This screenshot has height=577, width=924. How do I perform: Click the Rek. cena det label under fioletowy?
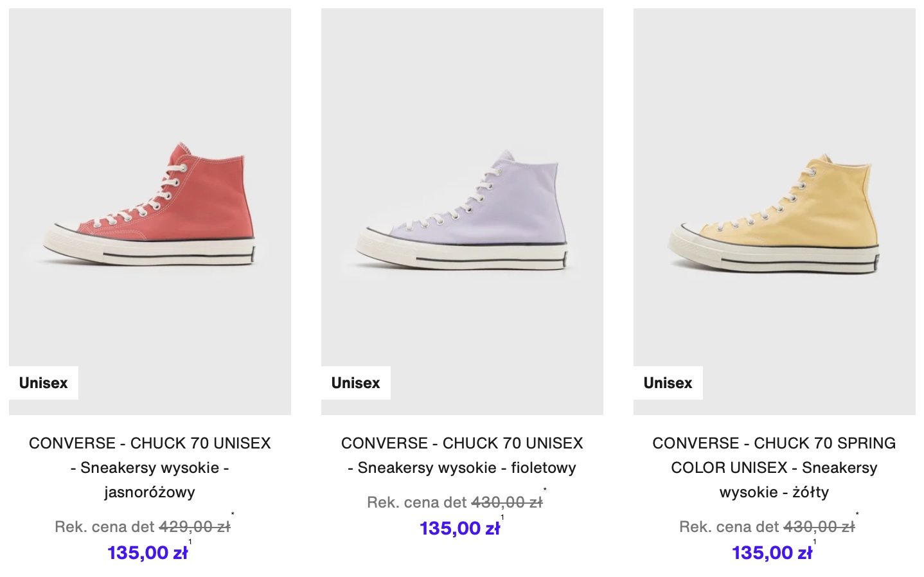point(416,502)
